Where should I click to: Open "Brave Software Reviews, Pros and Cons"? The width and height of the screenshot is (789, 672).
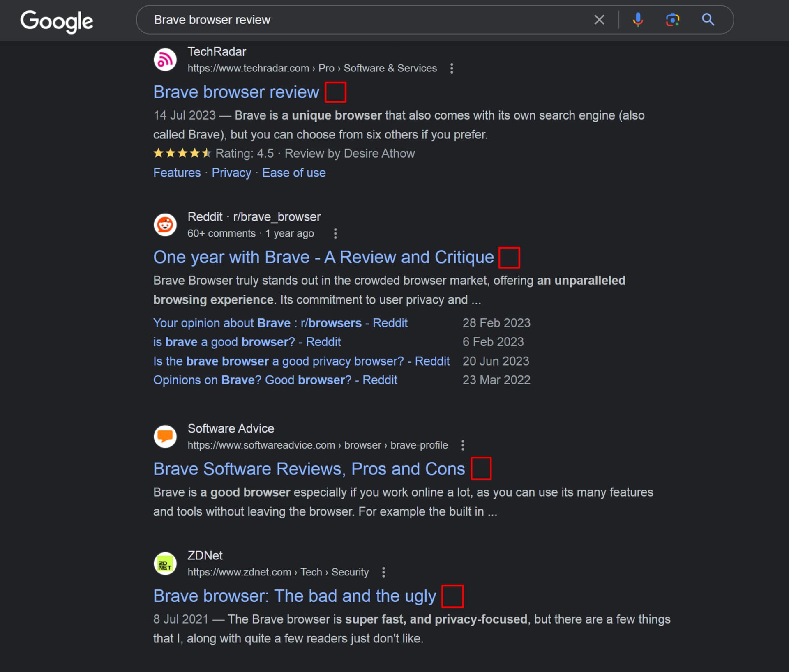point(309,469)
